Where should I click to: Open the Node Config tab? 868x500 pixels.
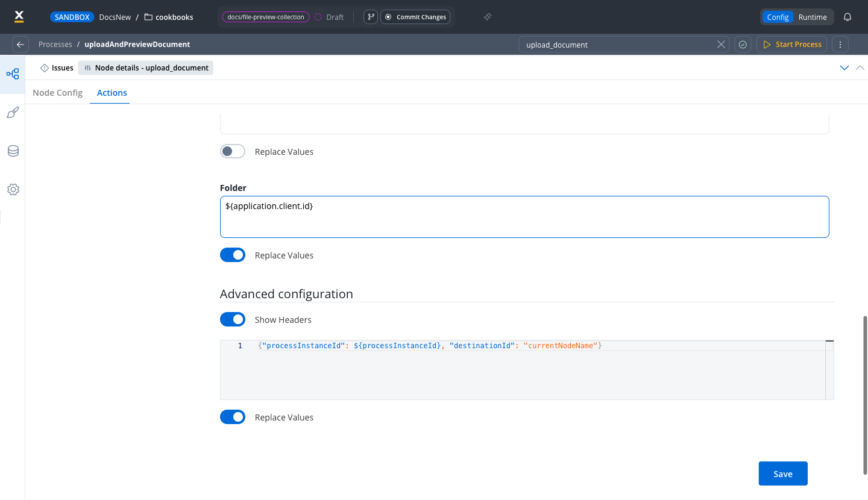pos(57,93)
